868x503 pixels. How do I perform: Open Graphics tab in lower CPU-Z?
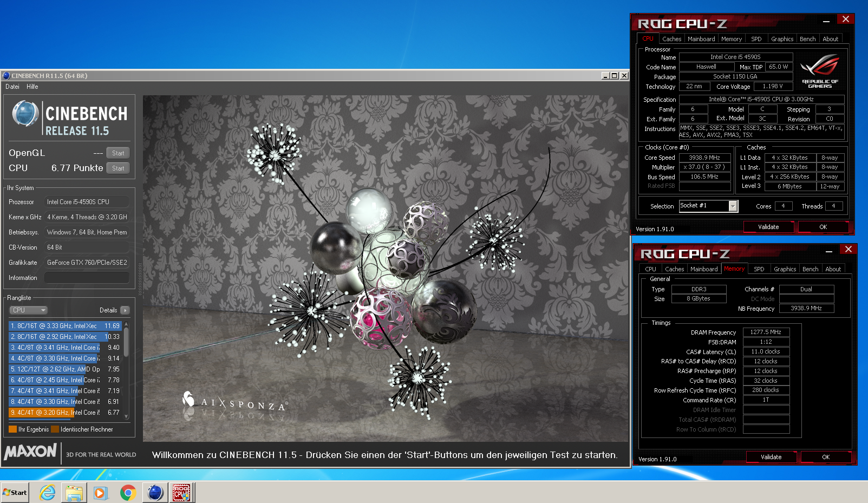coord(785,269)
